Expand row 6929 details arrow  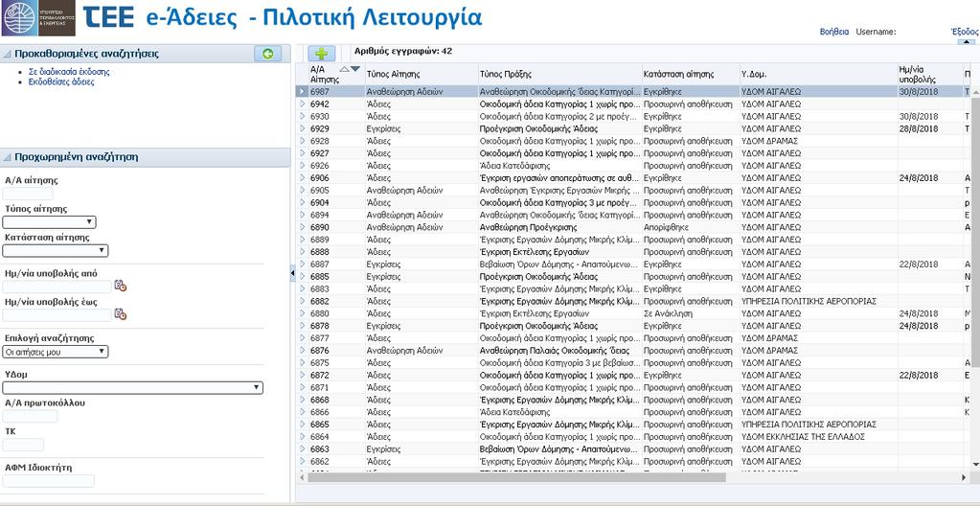tap(302, 128)
